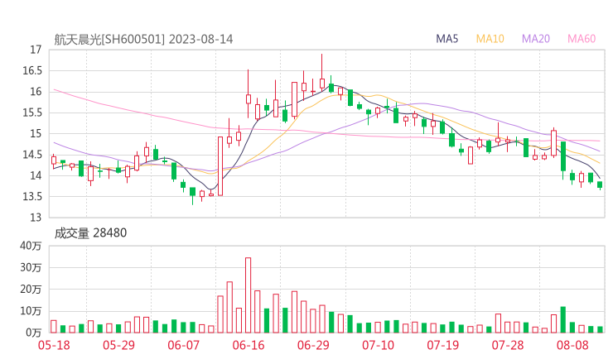
Task: Click the chart title 航天晨光[SH600501] 2023-08-14
Action: (x=143, y=40)
